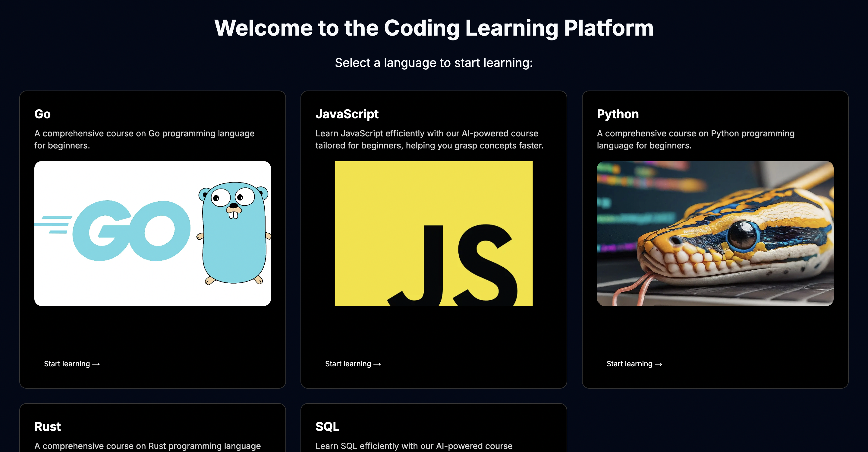The image size is (868, 452).
Task: Open the Rust course card heading
Action: pyautogui.click(x=48, y=426)
